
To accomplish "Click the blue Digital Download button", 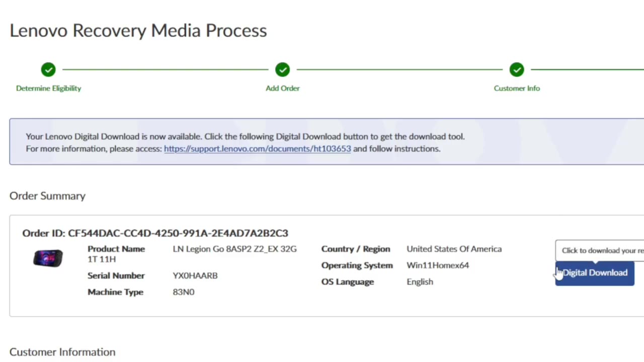I will [595, 273].
